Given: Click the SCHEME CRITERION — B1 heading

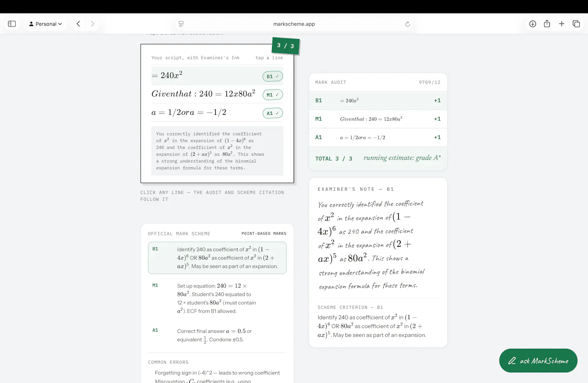Looking at the screenshot, I should [350, 307].
